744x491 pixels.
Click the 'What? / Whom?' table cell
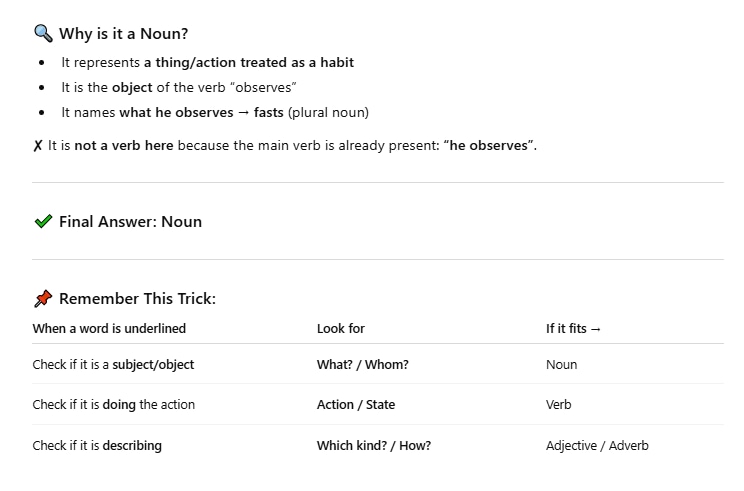pos(363,364)
